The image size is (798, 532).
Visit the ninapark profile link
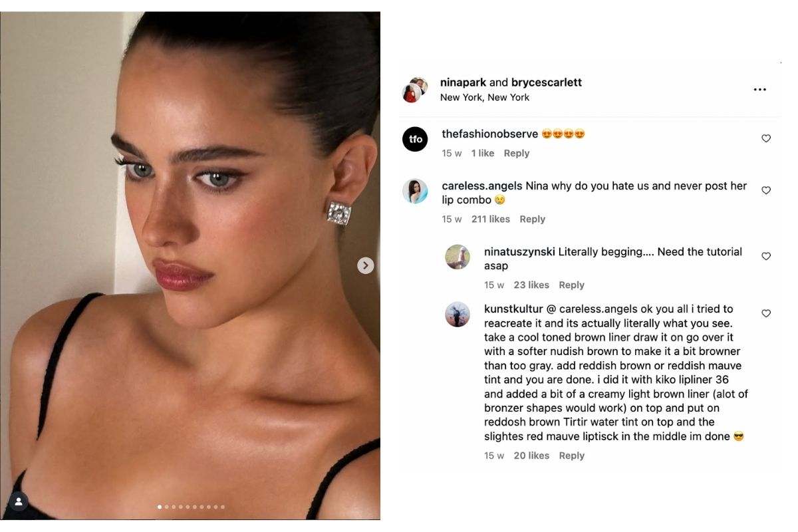(463, 82)
